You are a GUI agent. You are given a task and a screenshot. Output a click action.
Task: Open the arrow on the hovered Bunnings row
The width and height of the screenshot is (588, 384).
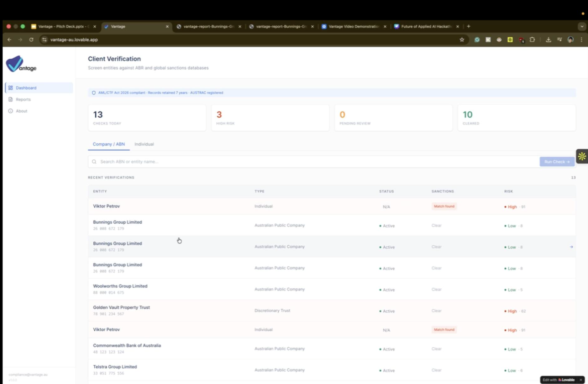(x=571, y=247)
